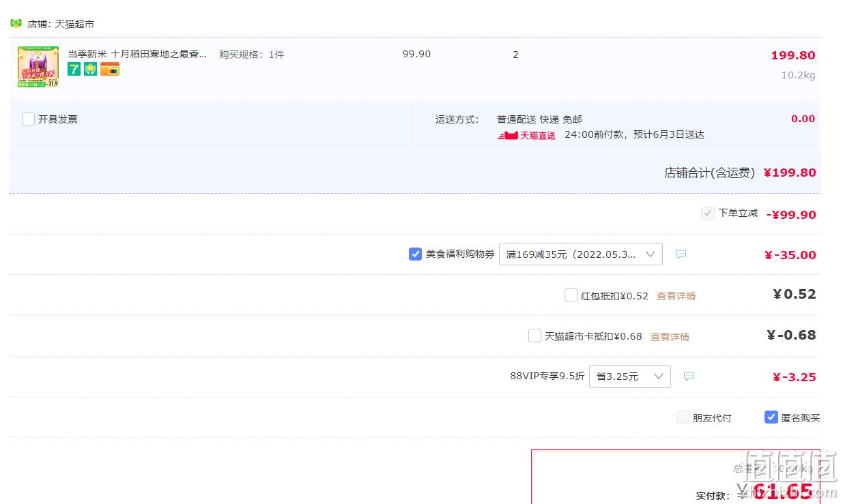Click the 99.90 unit price

tap(416, 54)
